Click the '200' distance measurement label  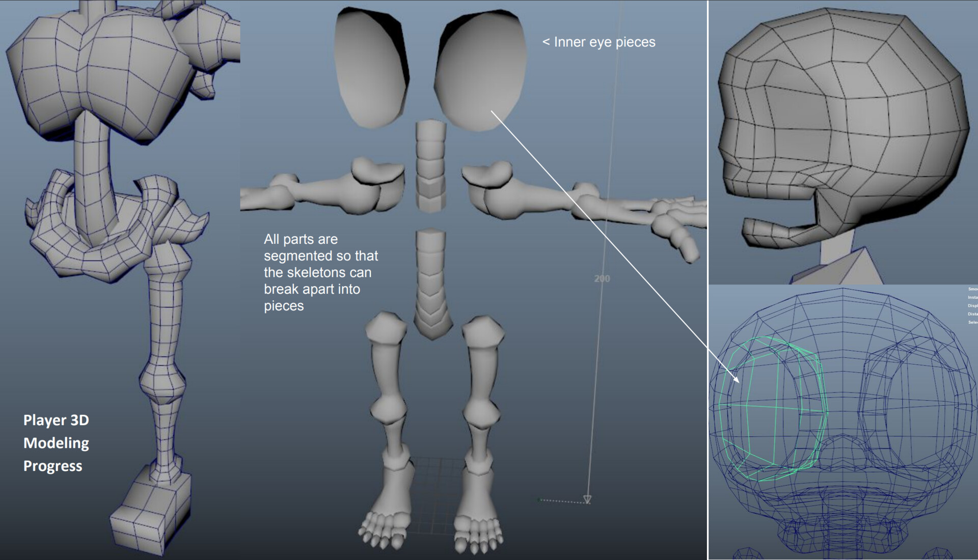coord(602,278)
